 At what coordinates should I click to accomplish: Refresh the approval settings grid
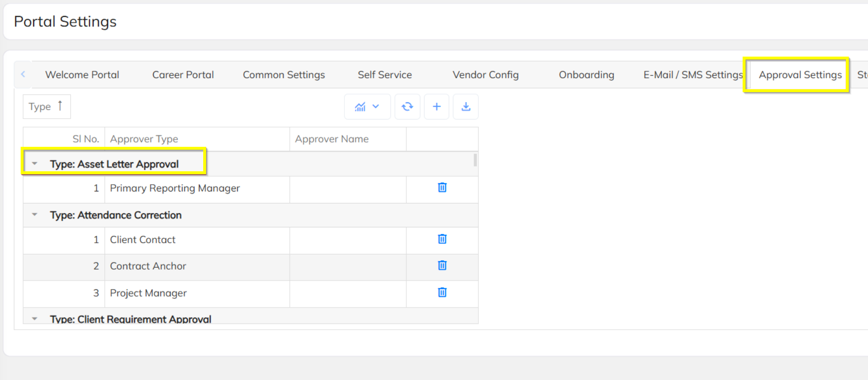click(x=407, y=107)
